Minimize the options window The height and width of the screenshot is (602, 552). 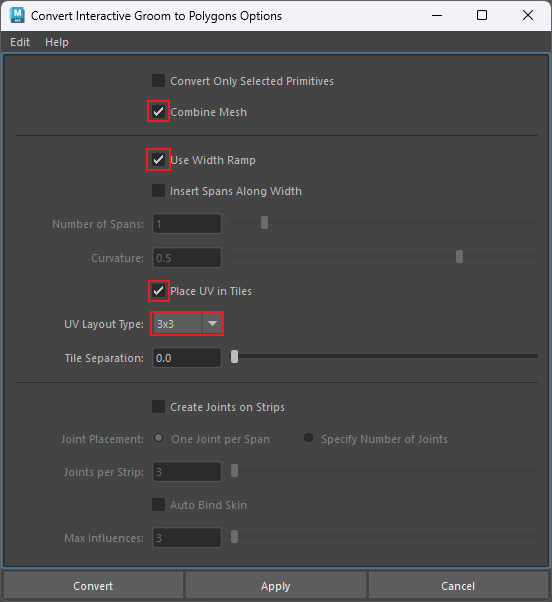(x=437, y=15)
